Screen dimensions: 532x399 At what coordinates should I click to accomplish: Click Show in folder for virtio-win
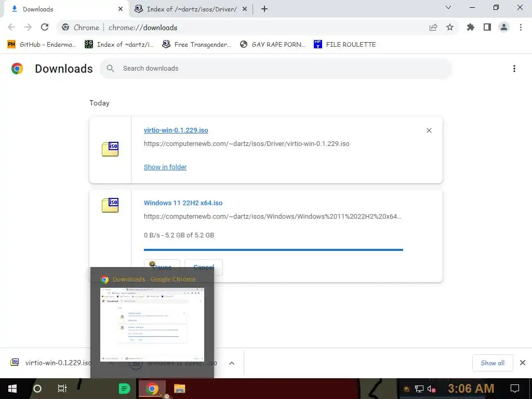[165, 167]
